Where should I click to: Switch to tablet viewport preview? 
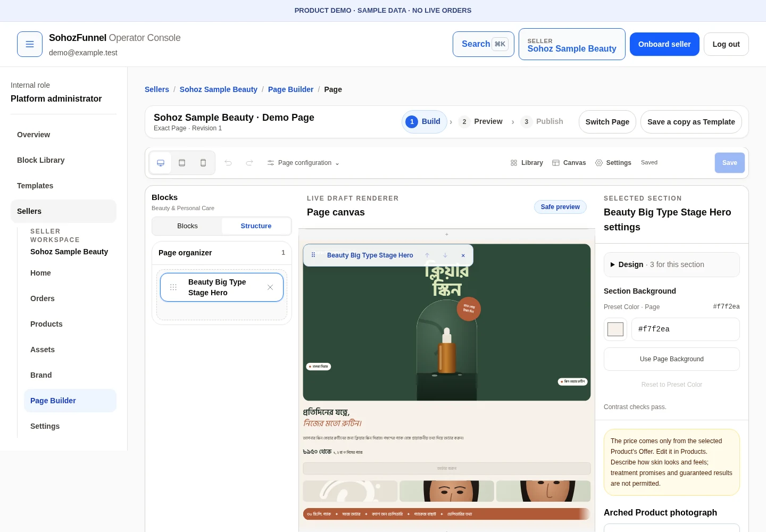182,163
